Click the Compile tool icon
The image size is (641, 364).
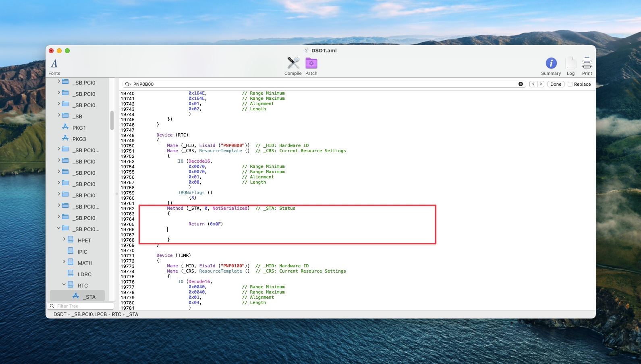293,63
